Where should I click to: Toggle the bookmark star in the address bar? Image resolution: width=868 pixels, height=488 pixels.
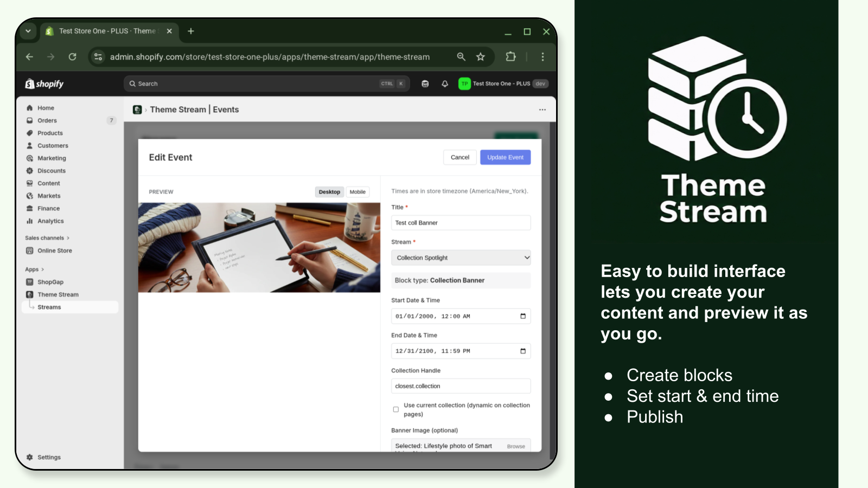coord(480,56)
